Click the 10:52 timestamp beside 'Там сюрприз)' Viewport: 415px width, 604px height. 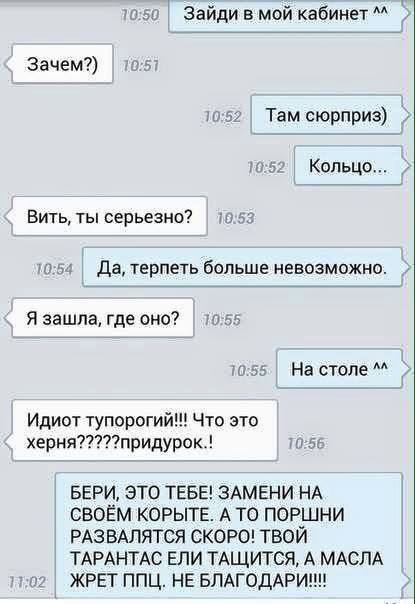click(223, 117)
